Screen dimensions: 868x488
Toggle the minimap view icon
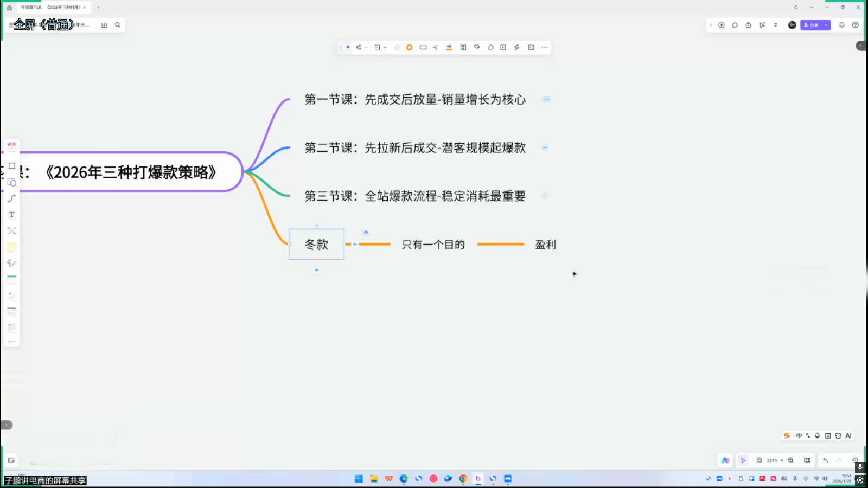point(807,460)
